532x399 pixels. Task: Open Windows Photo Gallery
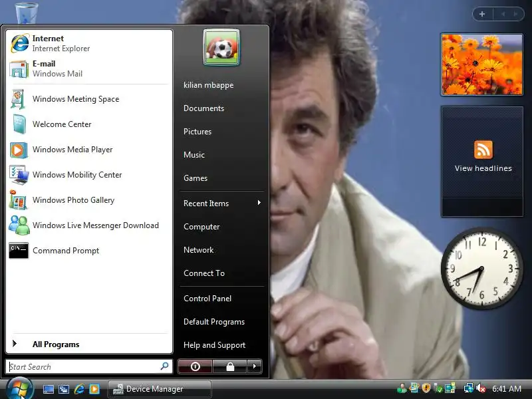click(x=89, y=200)
